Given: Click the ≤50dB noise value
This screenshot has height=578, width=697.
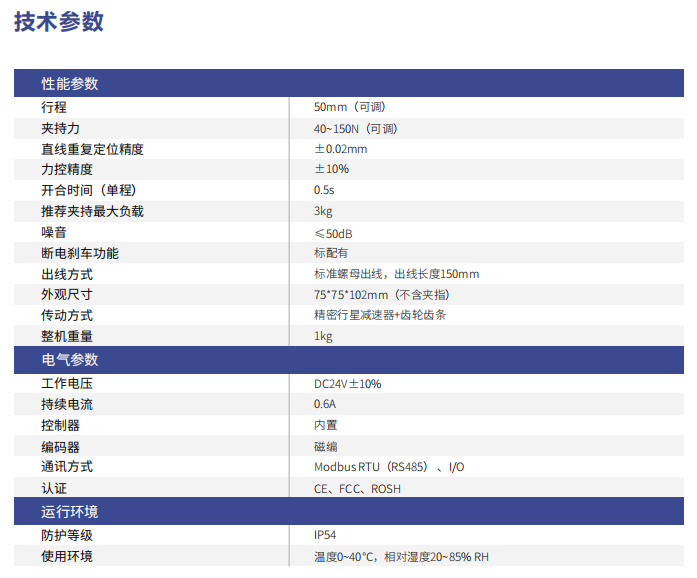Looking at the screenshot, I should click(333, 232).
